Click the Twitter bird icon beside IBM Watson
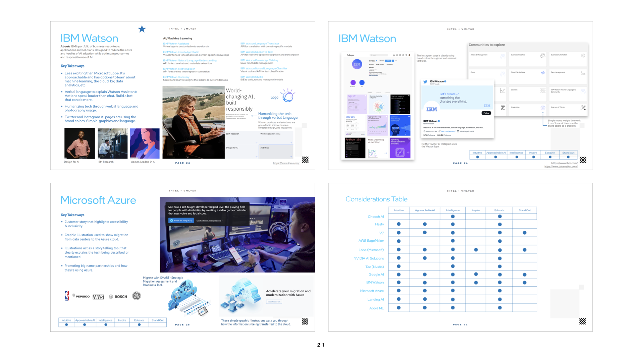Image resolution: width=644 pixels, height=362 pixels. pos(425,82)
